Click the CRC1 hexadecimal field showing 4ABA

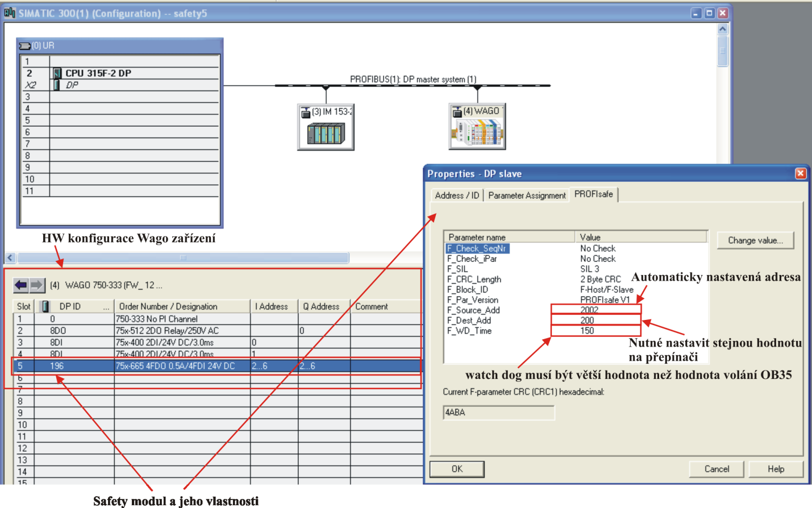pyautogui.click(x=498, y=413)
